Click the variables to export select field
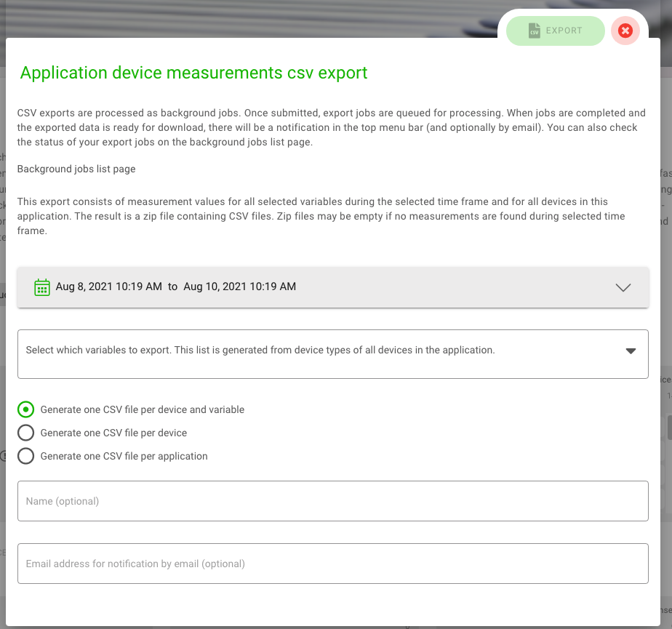The image size is (672, 629). [320, 353]
